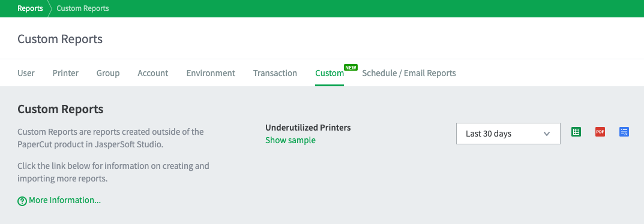
Task: Go back to Reports via breadcrumb
Action: (30, 8)
